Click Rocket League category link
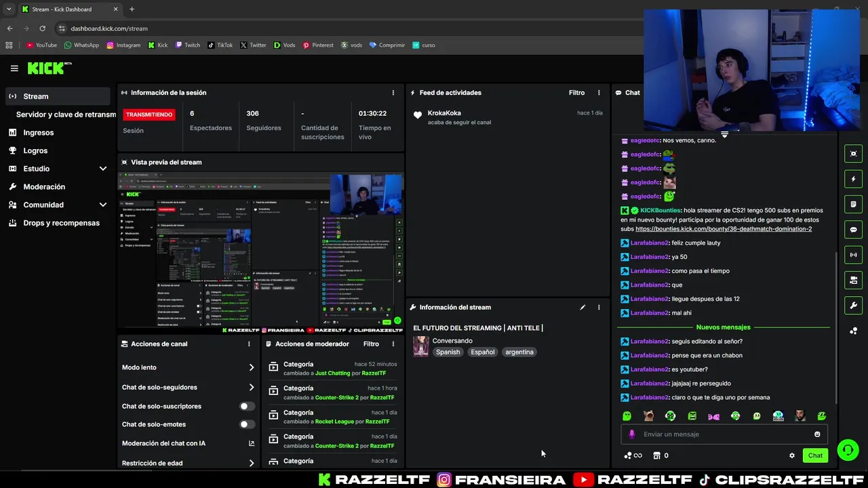Viewport: 868px width, 488px height. [x=334, y=422]
